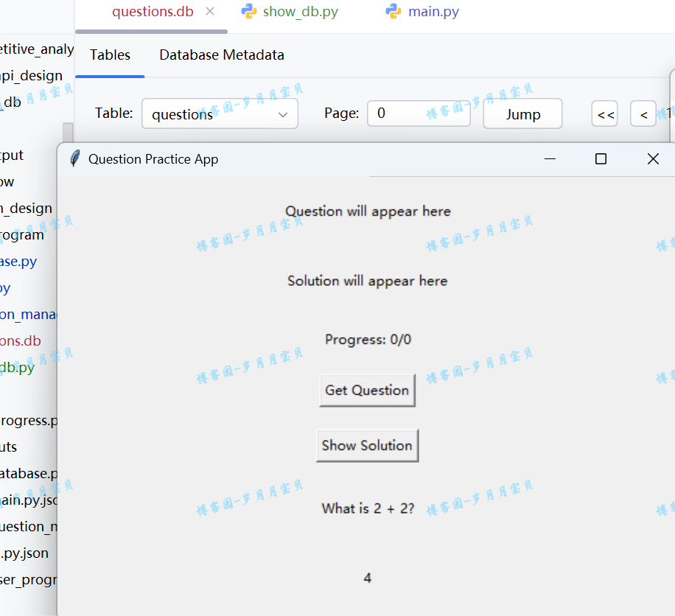The image size is (675, 616).
Task: Click the answer '4' text
Action: coord(367,578)
